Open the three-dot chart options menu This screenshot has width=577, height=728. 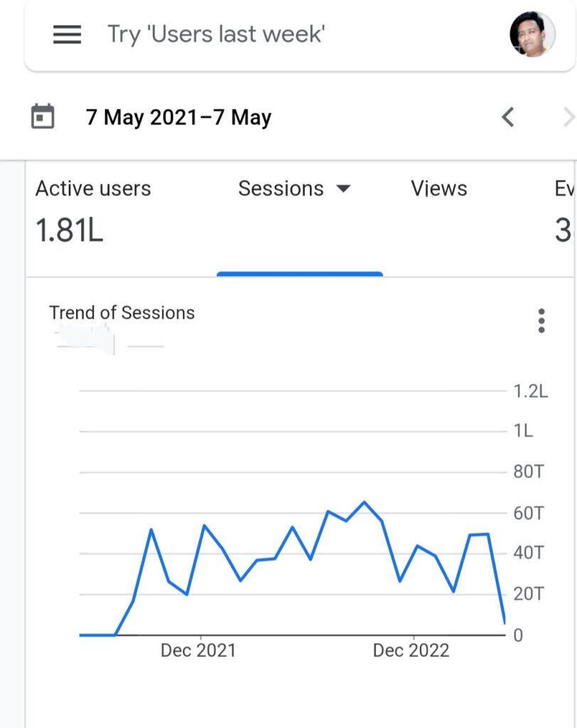(541, 321)
